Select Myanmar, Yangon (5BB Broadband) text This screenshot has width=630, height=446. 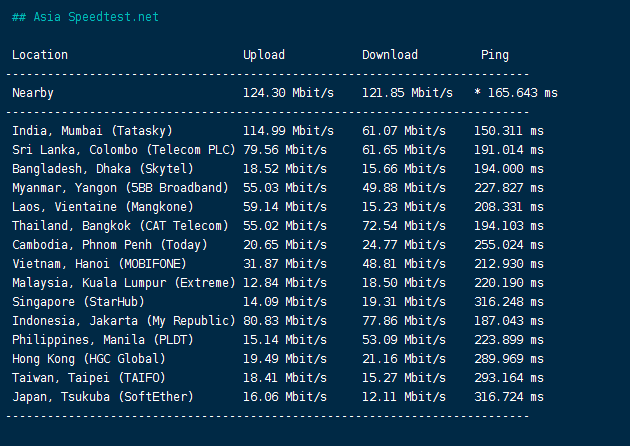pos(120,188)
